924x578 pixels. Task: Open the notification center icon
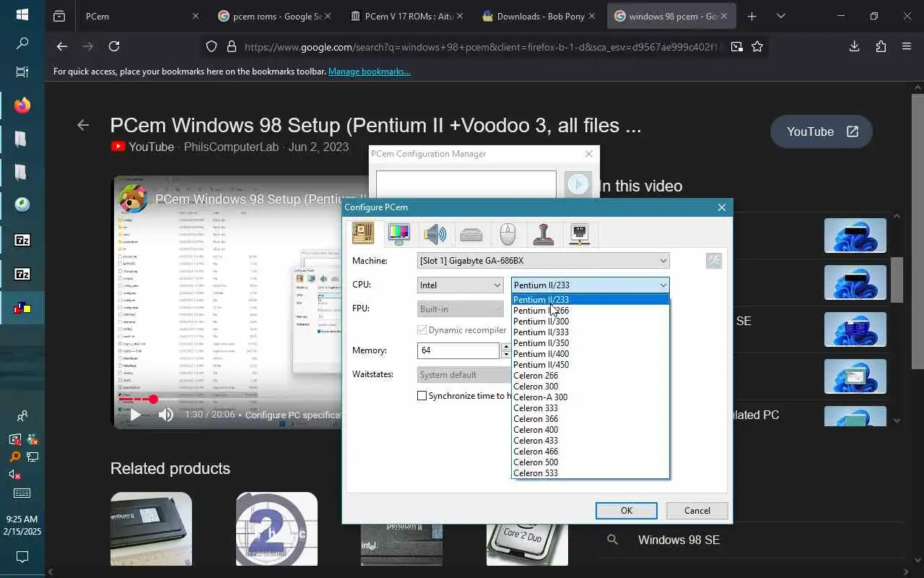click(22, 557)
